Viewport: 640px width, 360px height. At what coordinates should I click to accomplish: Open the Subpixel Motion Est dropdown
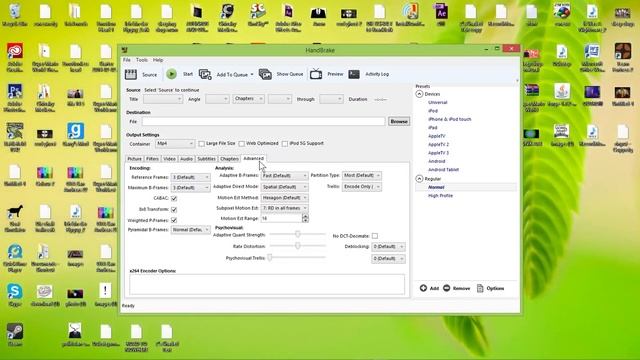(x=284, y=208)
